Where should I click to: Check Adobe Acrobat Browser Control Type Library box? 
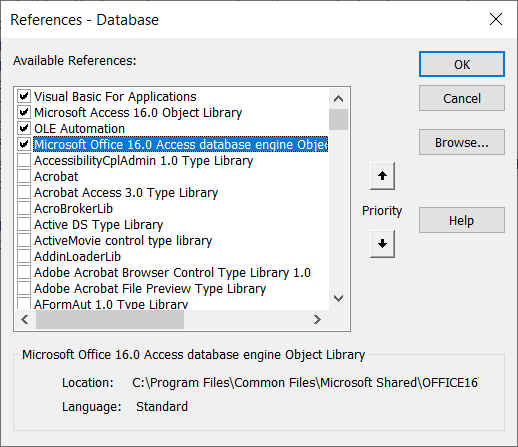(x=24, y=273)
